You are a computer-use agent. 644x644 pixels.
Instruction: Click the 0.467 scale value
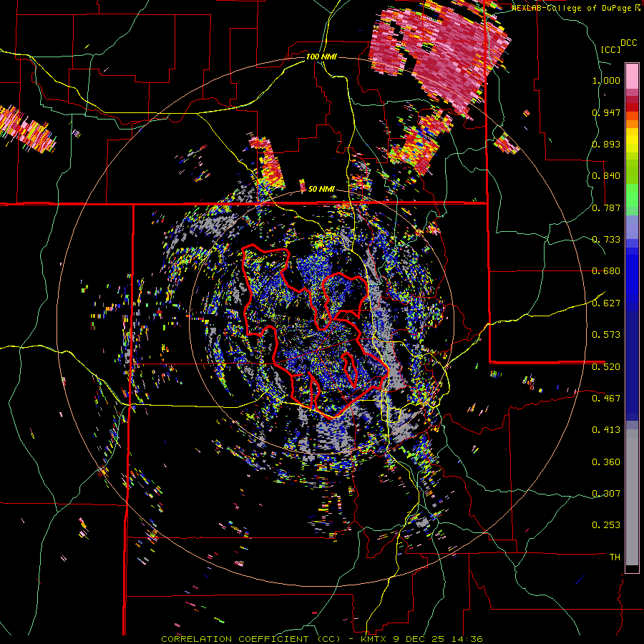click(606, 398)
